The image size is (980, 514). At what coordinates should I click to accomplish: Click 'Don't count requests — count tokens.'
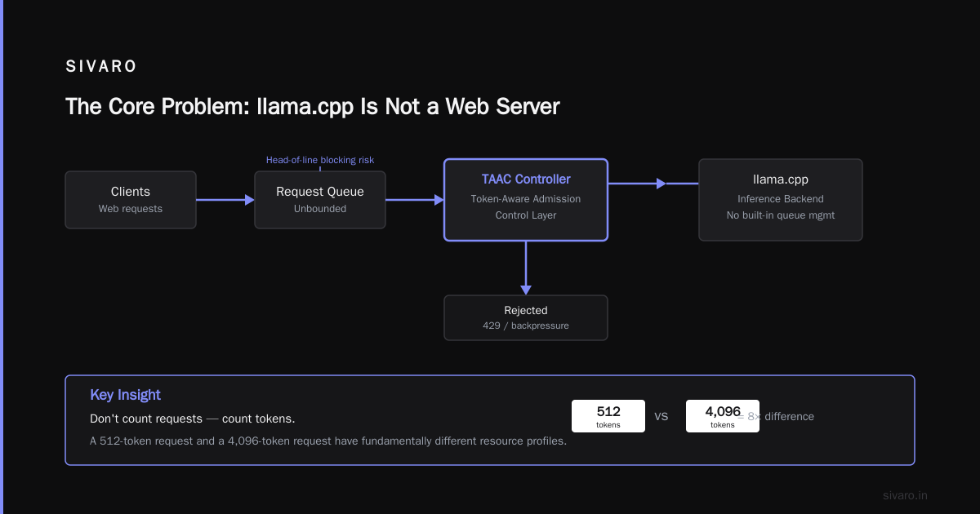coord(193,419)
